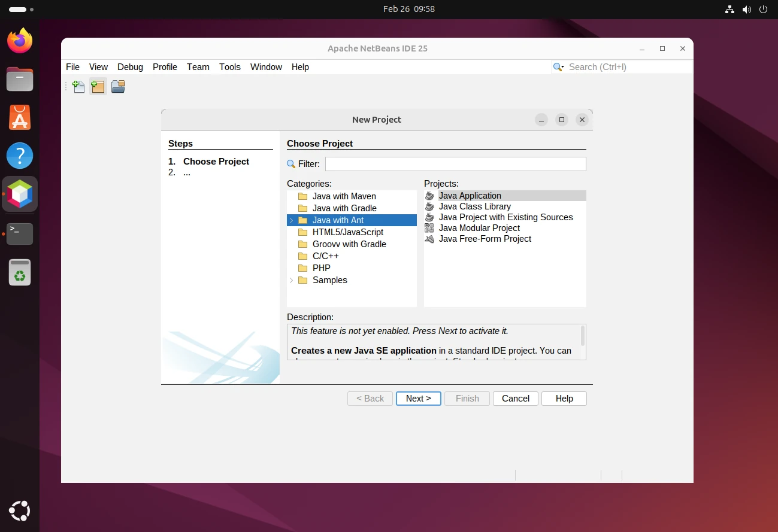The width and height of the screenshot is (778, 532).
Task: Select the Java Free-Form Project icon
Action: (429, 239)
